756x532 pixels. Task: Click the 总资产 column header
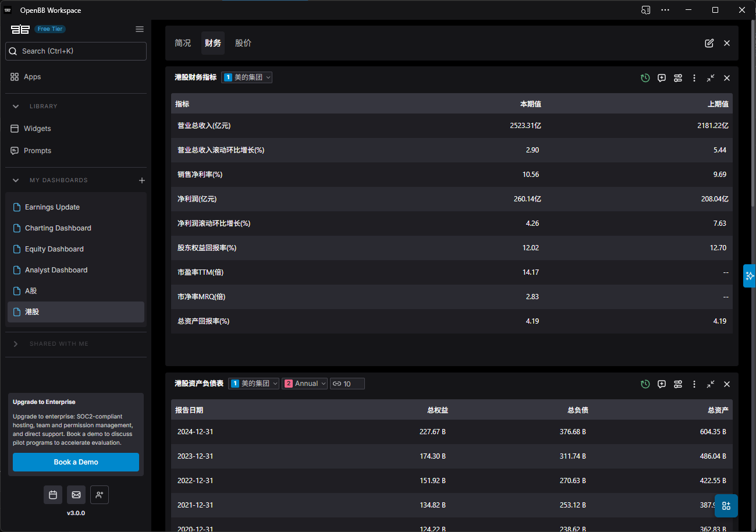[718, 410]
